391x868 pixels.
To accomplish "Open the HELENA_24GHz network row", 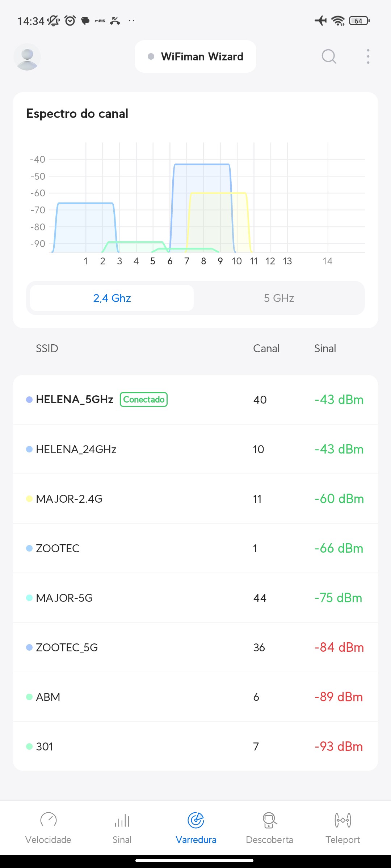I will pos(195,449).
